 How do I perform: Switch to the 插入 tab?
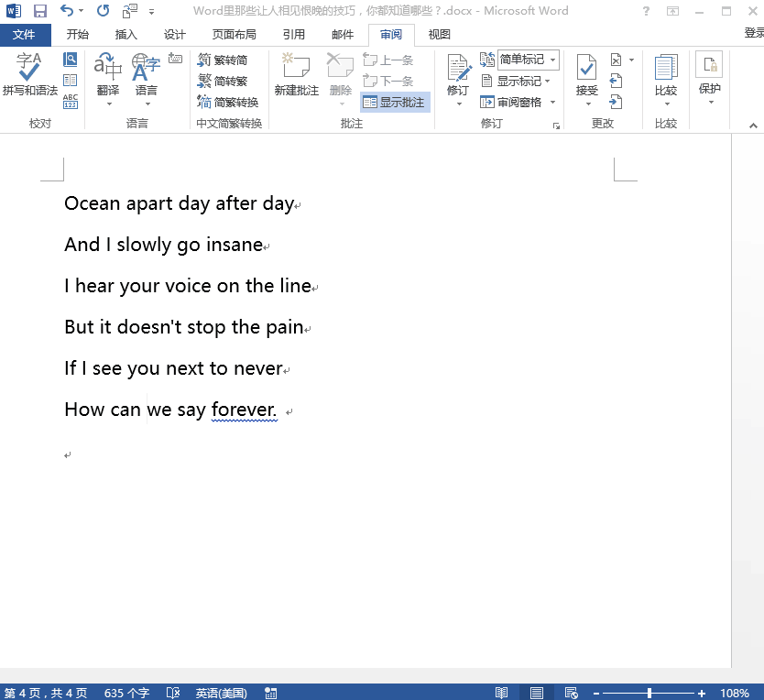coord(126,35)
